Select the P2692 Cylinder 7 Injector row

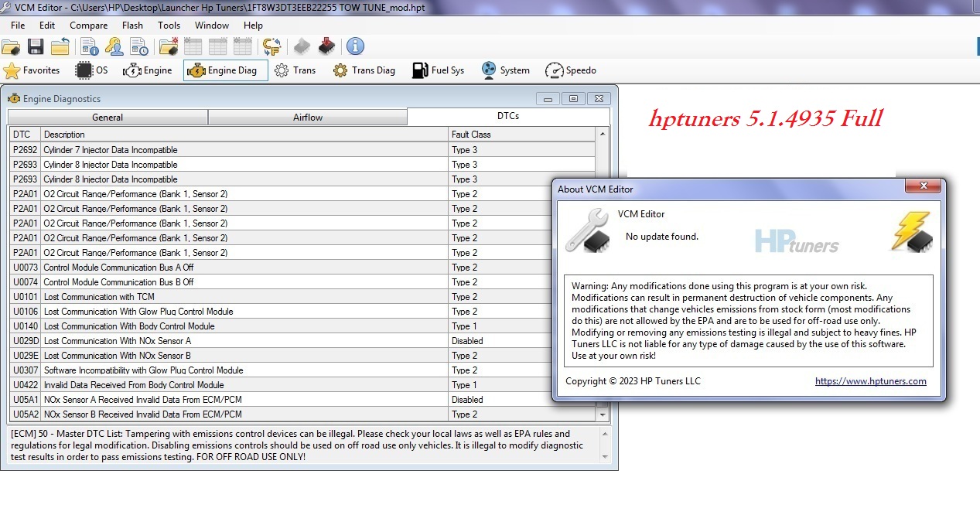point(302,150)
